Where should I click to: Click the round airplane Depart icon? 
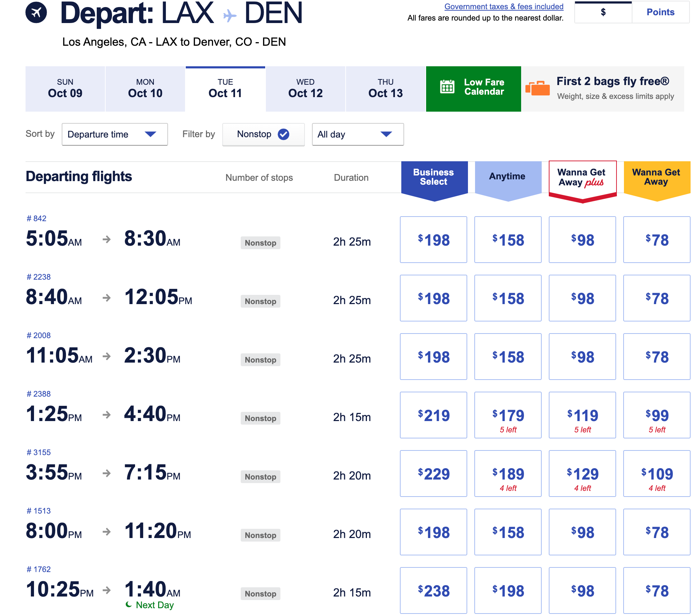point(36,12)
